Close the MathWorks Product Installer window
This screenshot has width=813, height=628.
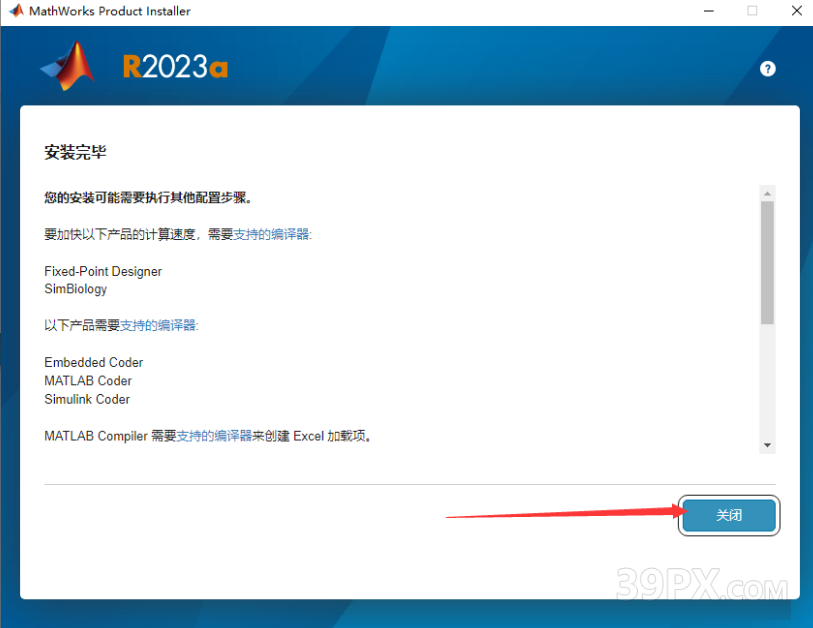[x=797, y=11]
